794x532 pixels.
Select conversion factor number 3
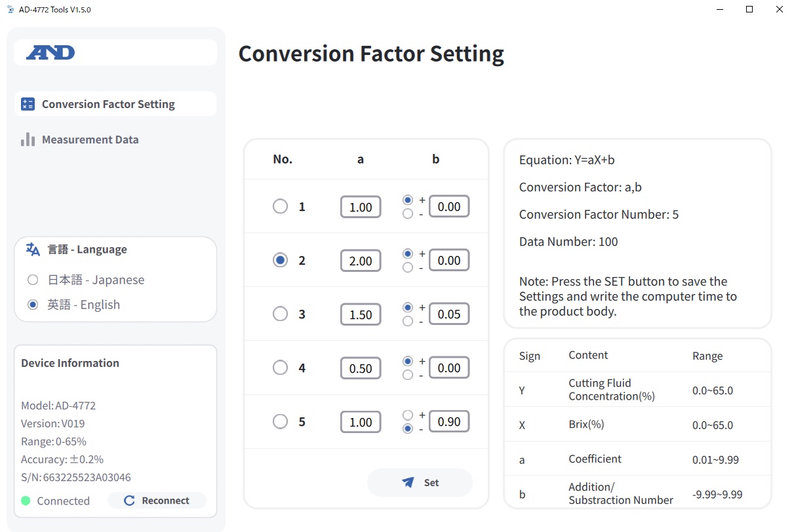pyautogui.click(x=280, y=314)
